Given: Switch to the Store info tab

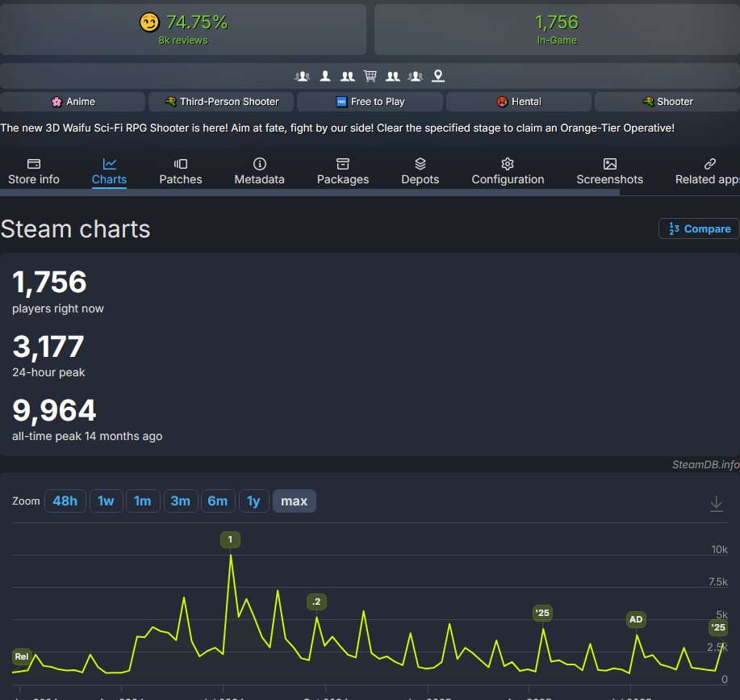Looking at the screenshot, I should tap(34, 172).
